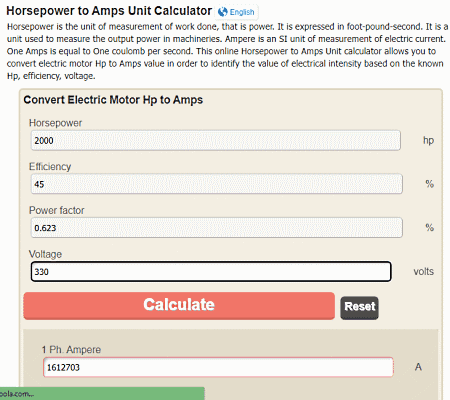The width and height of the screenshot is (450, 400).
Task: Click the Power factor field label
Action: click(x=57, y=210)
